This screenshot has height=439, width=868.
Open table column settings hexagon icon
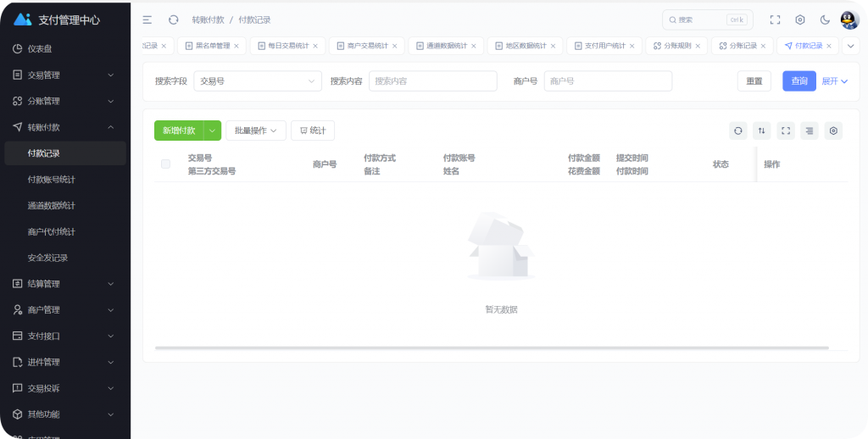pyautogui.click(x=833, y=131)
